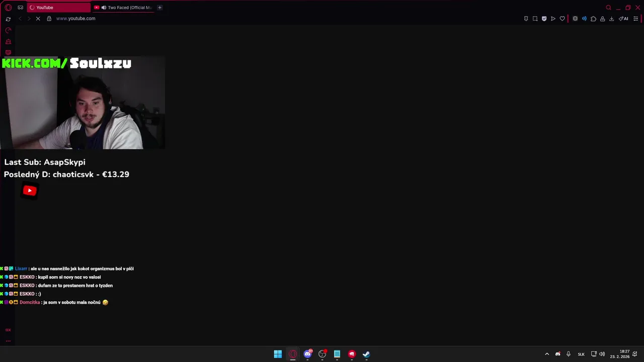Open the AI assistant button

click(x=623, y=19)
